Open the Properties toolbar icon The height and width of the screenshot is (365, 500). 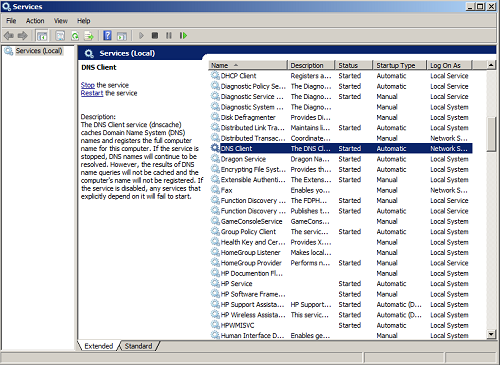pyautogui.click(x=60, y=36)
